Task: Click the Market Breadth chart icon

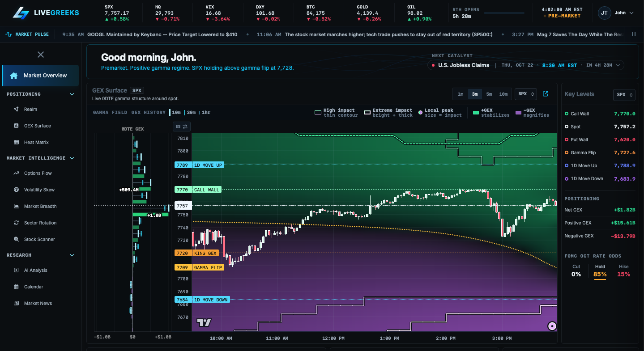Action: pyautogui.click(x=16, y=206)
